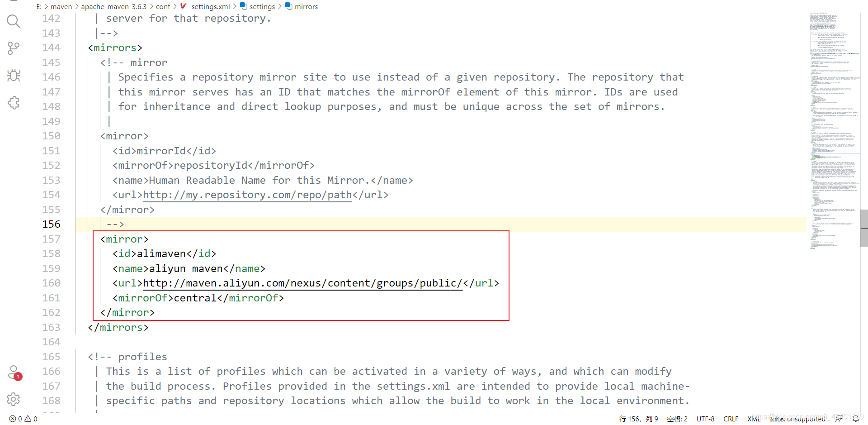Click the '</mirrors>' closing tag

click(x=118, y=328)
